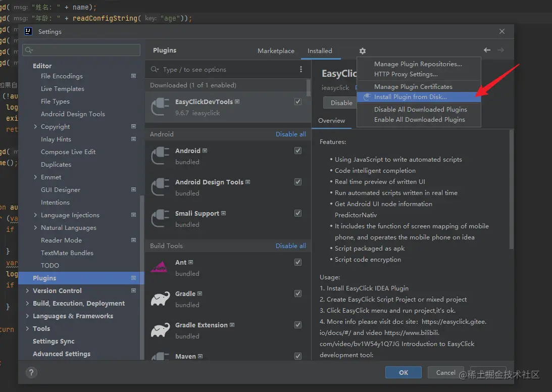This screenshot has width=552, height=392.
Task: Open plugin search options kebab menu
Action: pos(301,70)
